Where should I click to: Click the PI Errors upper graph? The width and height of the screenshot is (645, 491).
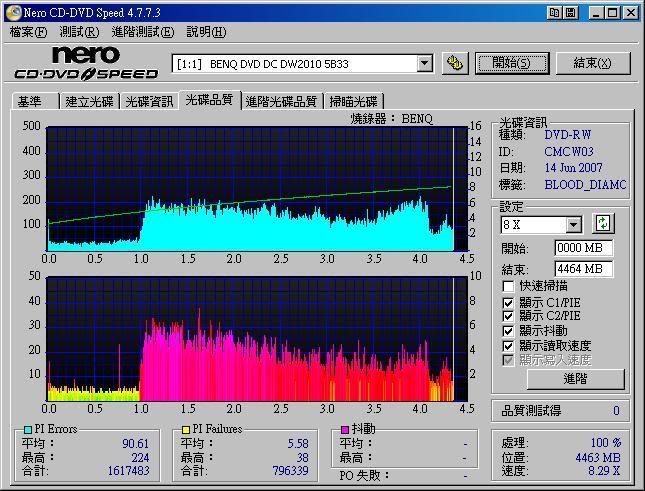click(257, 189)
